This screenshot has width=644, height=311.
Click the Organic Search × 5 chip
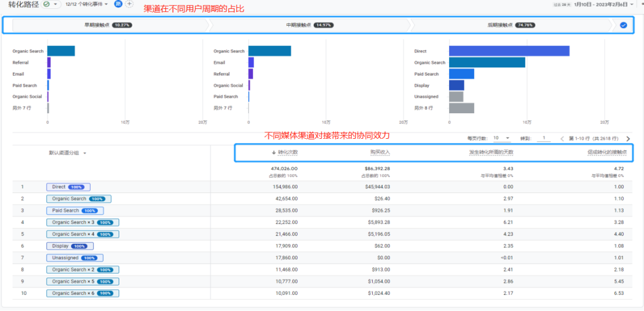point(83,281)
